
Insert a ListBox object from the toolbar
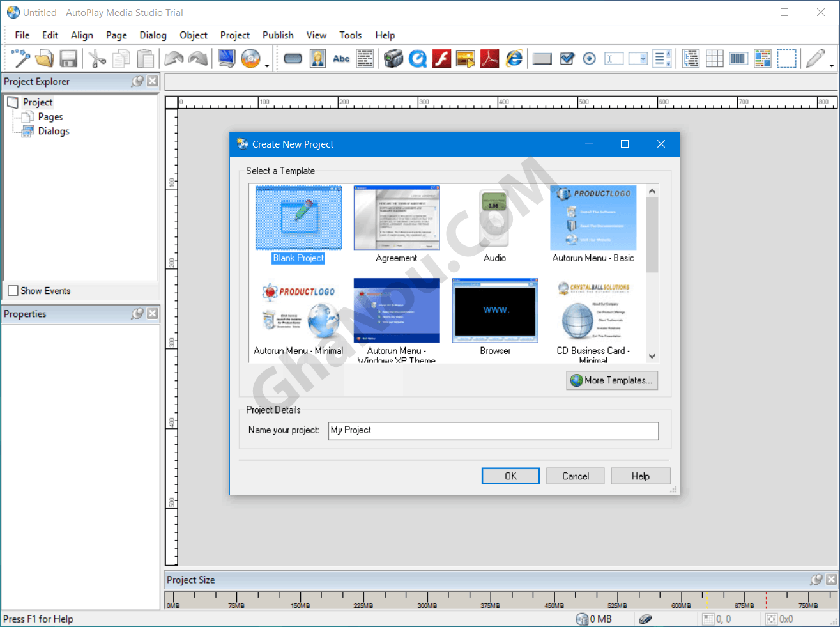tap(662, 59)
